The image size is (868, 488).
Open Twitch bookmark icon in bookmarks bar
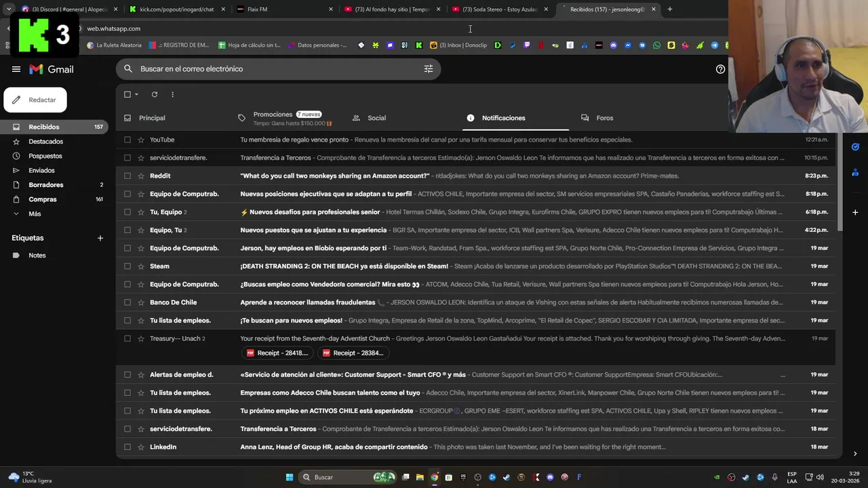pyautogui.click(x=526, y=45)
